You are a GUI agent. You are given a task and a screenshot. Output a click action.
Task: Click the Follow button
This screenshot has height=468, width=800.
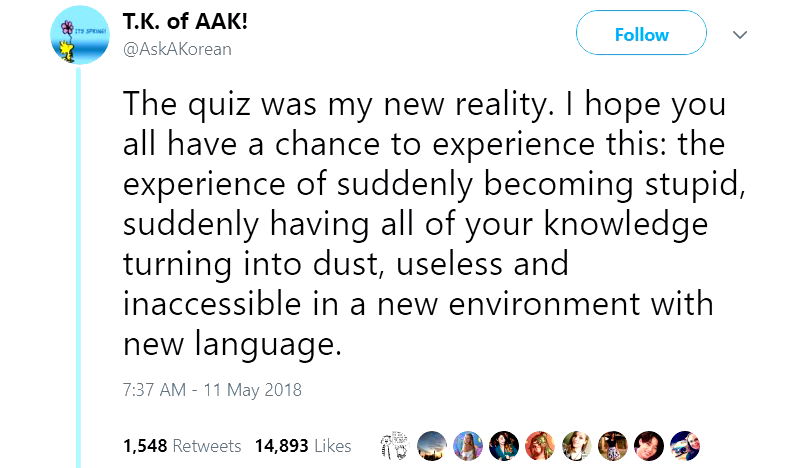(x=641, y=35)
